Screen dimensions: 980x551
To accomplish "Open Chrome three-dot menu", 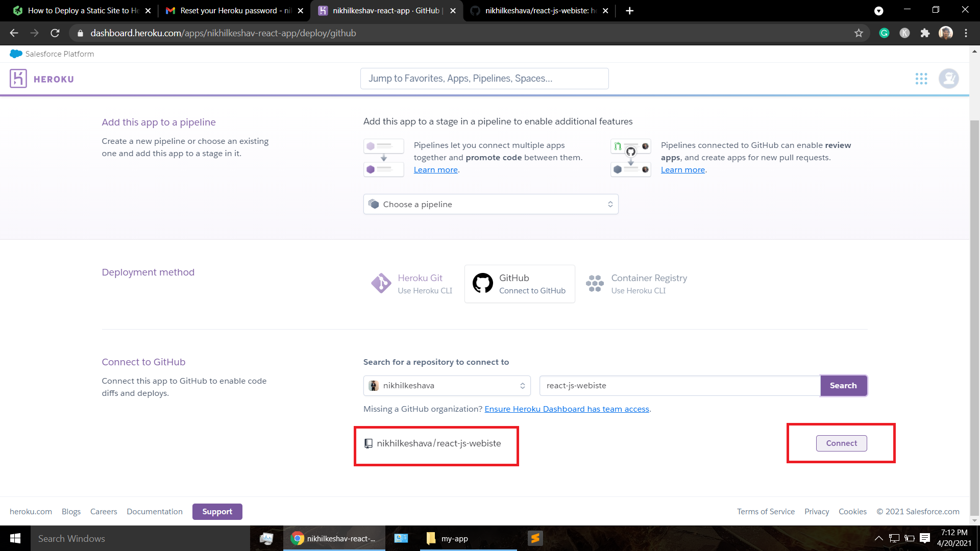I will [966, 33].
